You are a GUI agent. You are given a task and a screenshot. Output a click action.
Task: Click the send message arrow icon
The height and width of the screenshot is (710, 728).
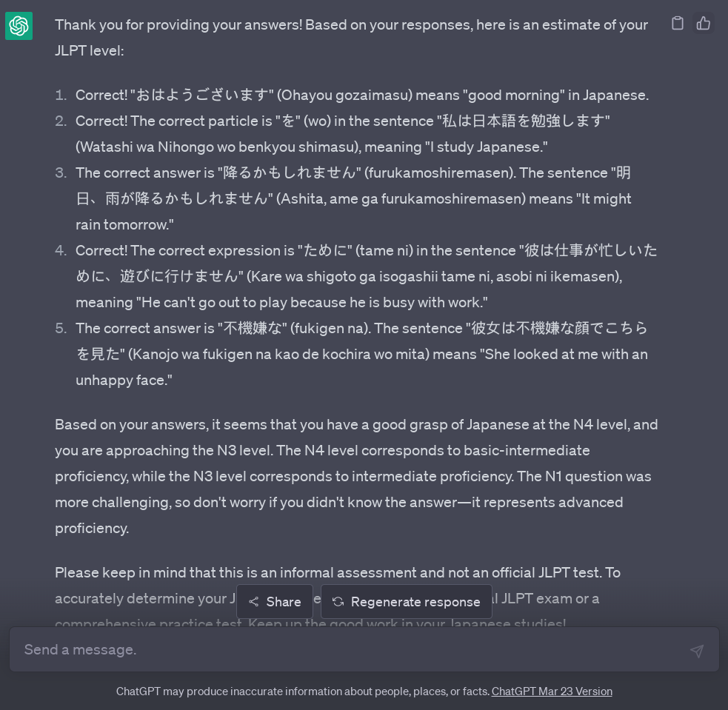point(696,650)
